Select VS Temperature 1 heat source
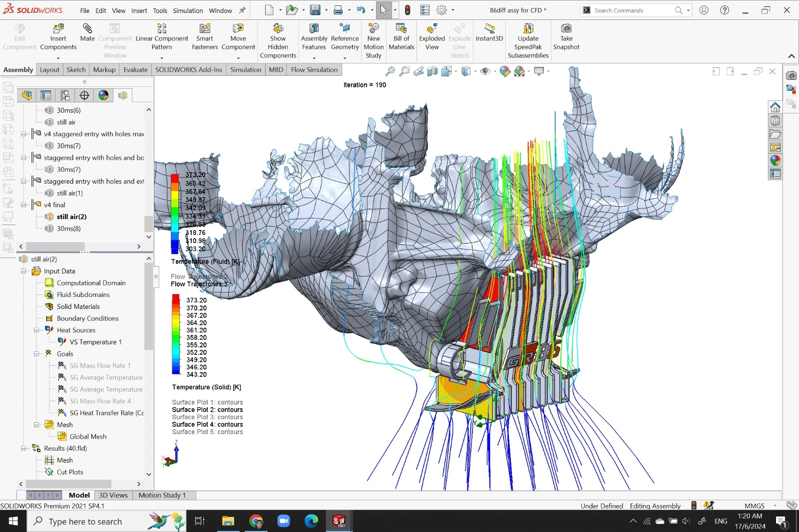799x532 pixels. 95,342
